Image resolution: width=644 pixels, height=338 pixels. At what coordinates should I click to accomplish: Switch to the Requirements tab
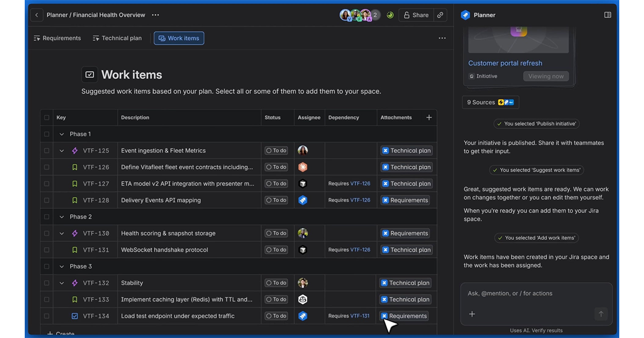click(57, 38)
